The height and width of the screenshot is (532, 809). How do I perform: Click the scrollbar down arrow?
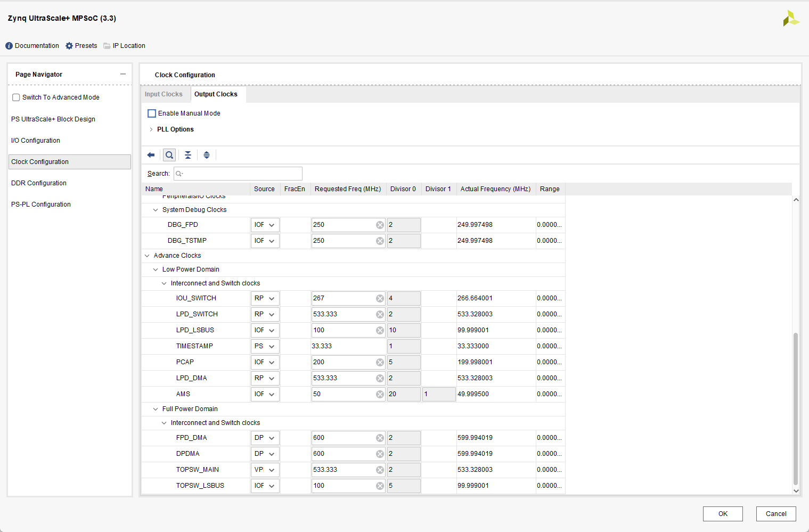[x=796, y=491]
